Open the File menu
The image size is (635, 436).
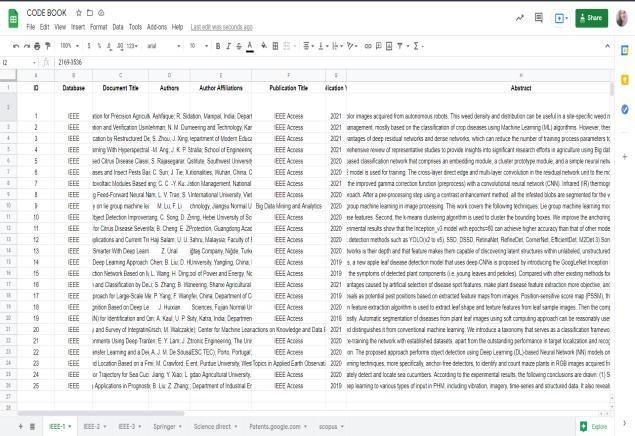click(x=31, y=27)
